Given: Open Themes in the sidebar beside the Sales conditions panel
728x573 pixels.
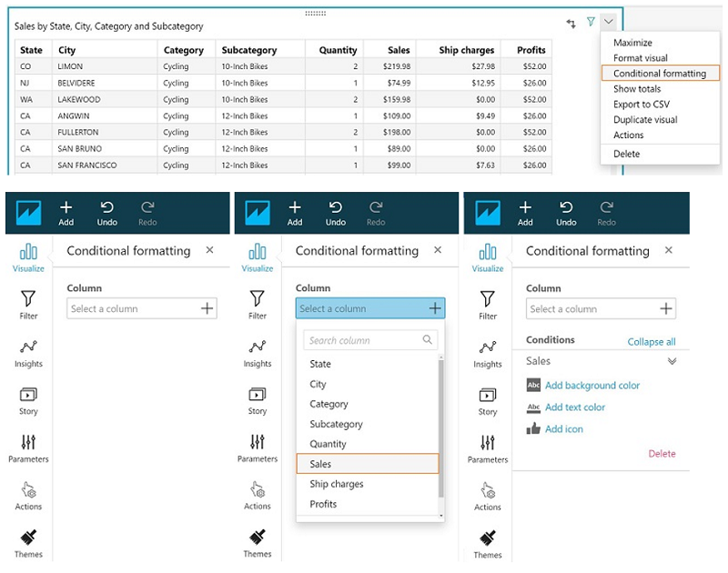Looking at the screenshot, I should [488, 544].
